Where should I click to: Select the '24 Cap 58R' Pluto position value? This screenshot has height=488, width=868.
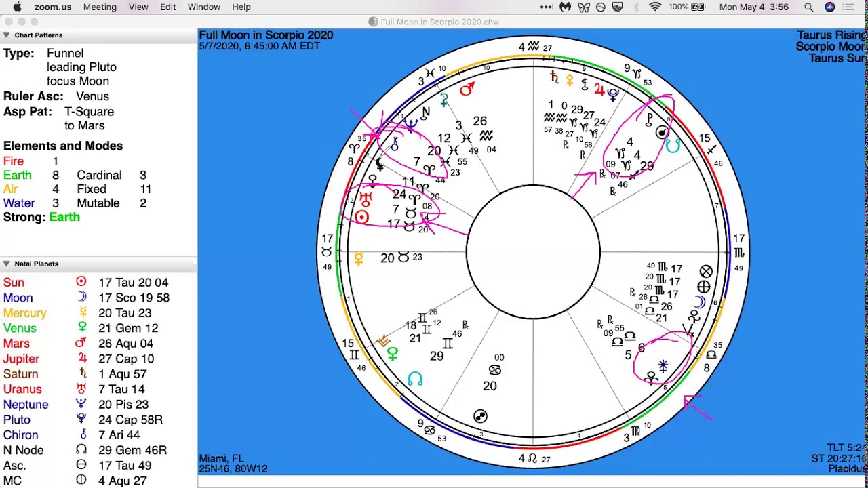(x=130, y=420)
